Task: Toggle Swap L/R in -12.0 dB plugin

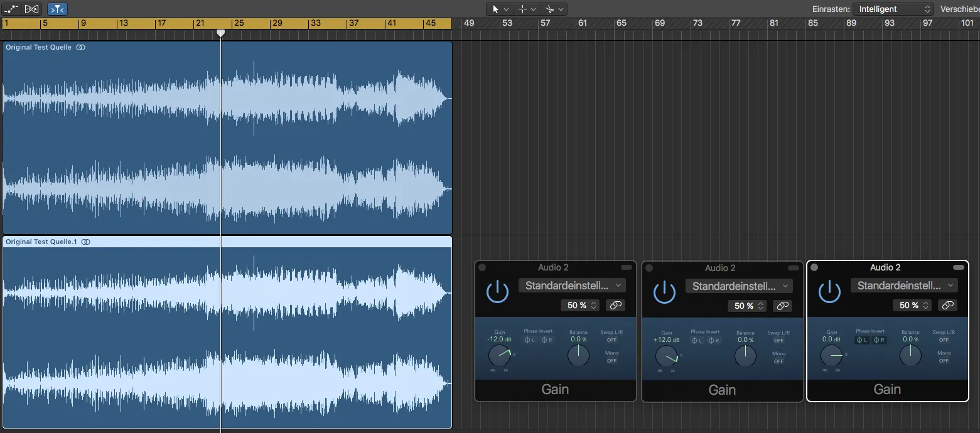Action: pyautogui.click(x=611, y=340)
